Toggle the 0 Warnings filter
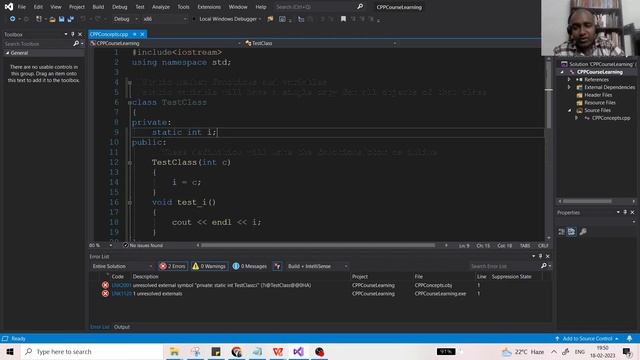The width and height of the screenshot is (640, 360). tap(209, 266)
